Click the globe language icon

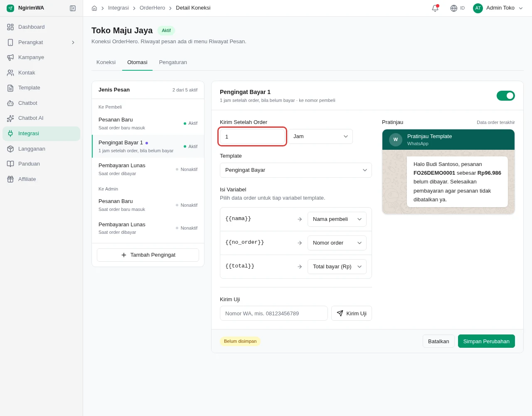454,8
